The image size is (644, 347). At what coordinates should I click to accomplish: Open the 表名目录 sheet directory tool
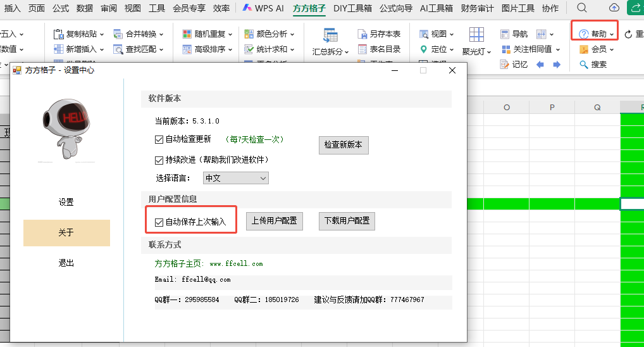(x=379, y=49)
